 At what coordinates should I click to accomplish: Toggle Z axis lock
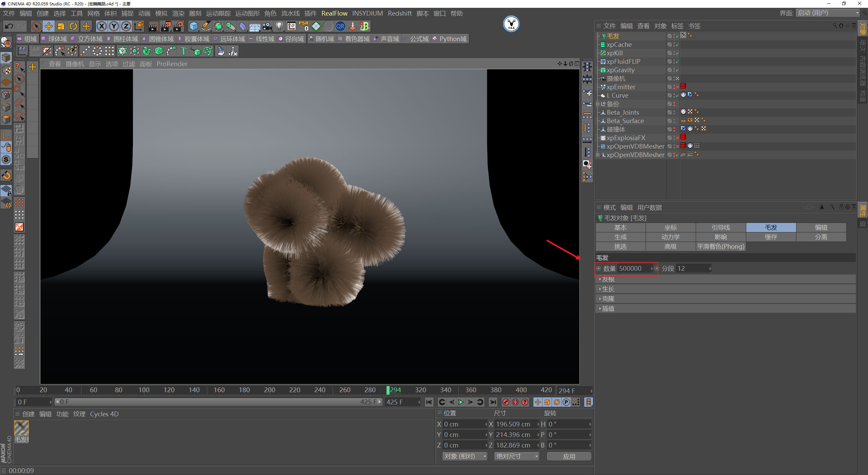126,26
